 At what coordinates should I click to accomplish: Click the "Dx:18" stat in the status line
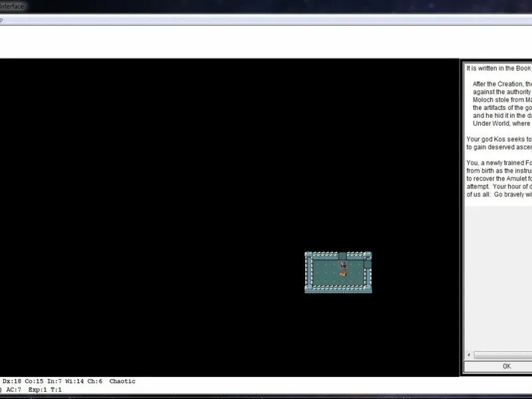pos(12,381)
